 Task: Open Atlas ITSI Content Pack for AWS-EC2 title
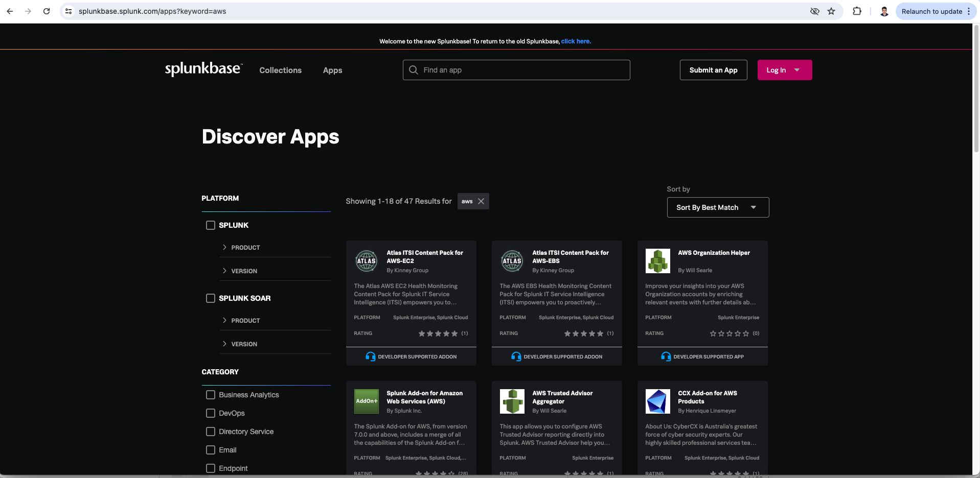click(425, 257)
